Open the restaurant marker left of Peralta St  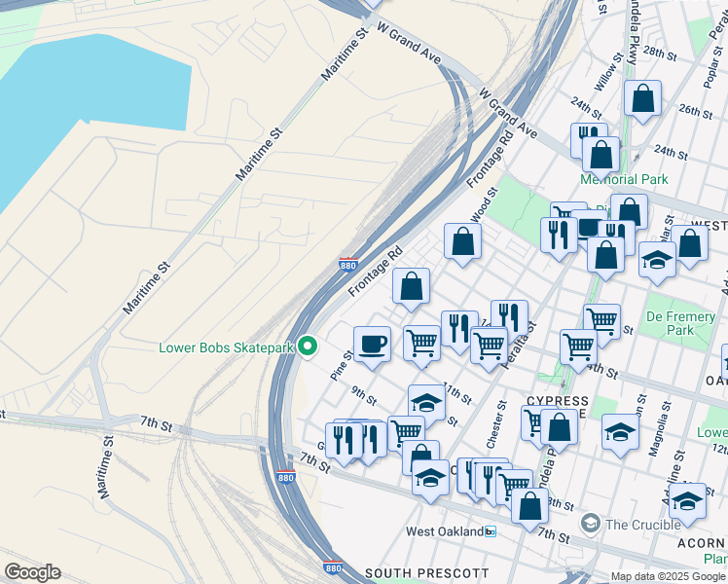509,317
